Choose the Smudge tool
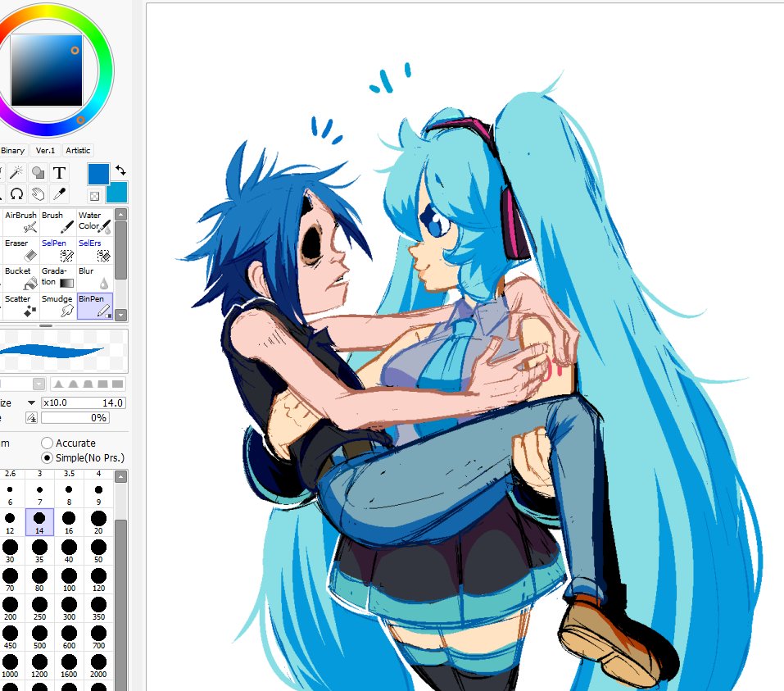 click(57, 306)
